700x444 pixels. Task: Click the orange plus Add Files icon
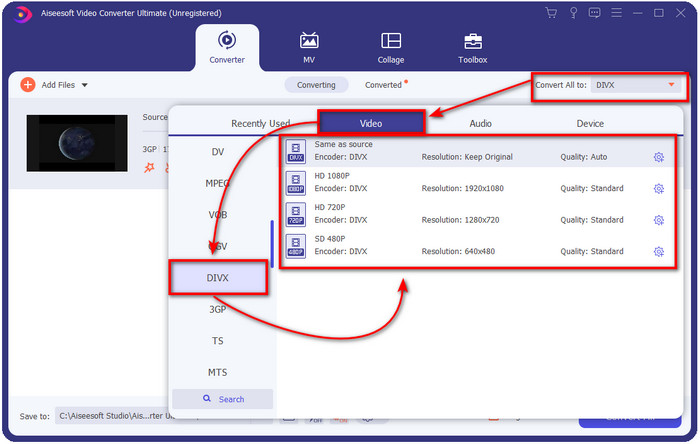point(28,85)
